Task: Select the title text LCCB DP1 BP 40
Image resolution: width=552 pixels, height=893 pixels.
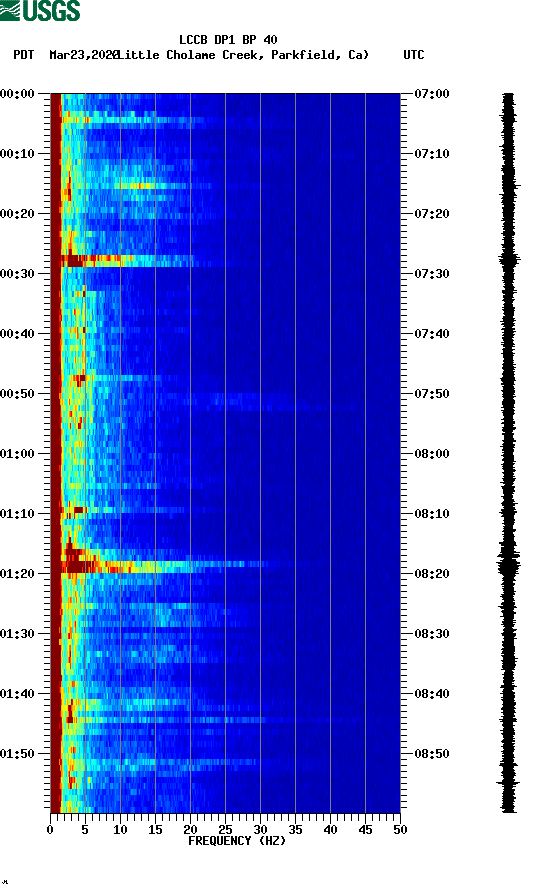Action: coord(228,40)
